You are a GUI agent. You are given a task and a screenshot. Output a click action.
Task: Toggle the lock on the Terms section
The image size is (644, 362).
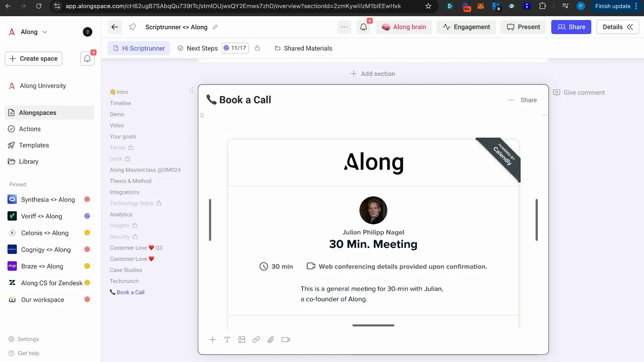[x=131, y=147]
